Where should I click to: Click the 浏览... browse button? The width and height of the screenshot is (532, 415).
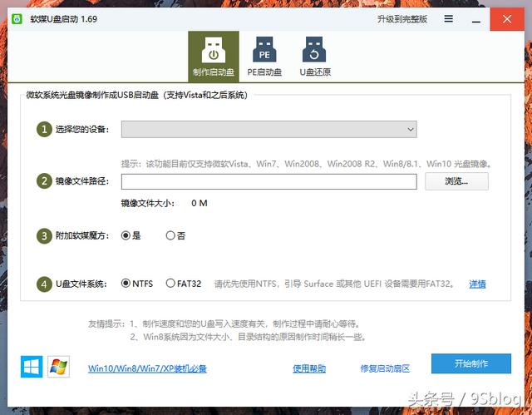coord(456,181)
